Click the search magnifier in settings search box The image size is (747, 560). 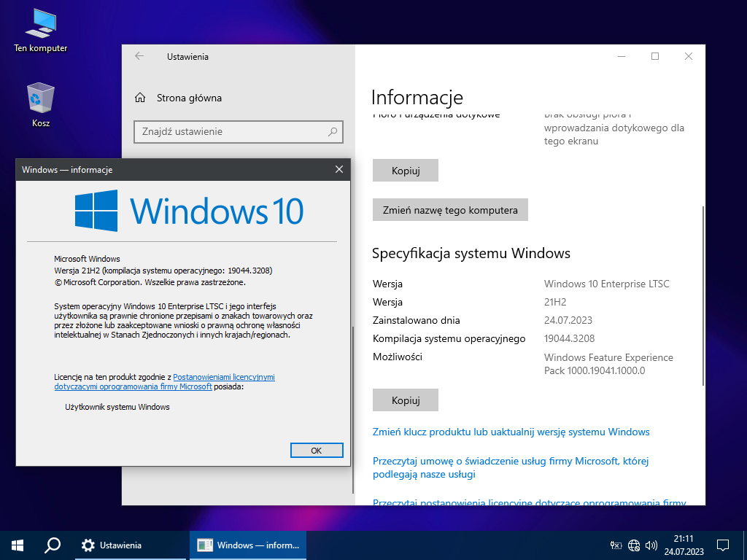coord(333,132)
